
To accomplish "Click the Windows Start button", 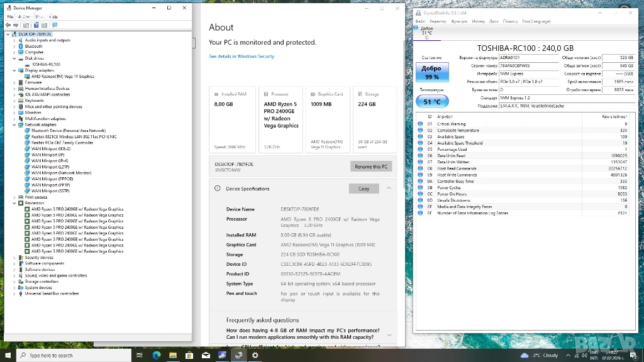I will pyautogui.click(x=8, y=355).
